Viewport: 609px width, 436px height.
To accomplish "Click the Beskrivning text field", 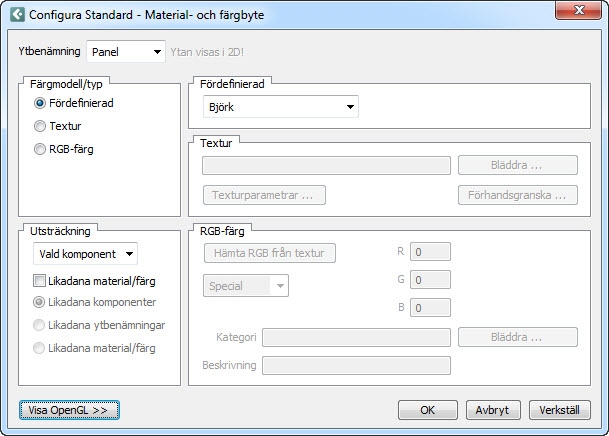I will [x=355, y=365].
